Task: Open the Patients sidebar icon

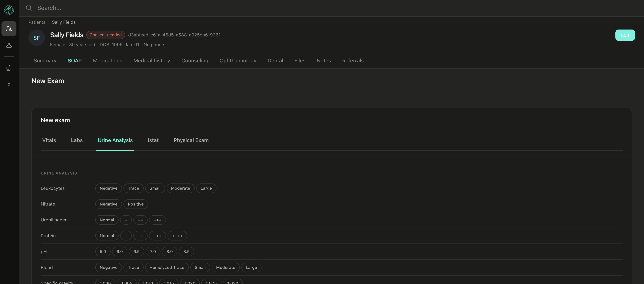Action: pyautogui.click(x=9, y=29)
